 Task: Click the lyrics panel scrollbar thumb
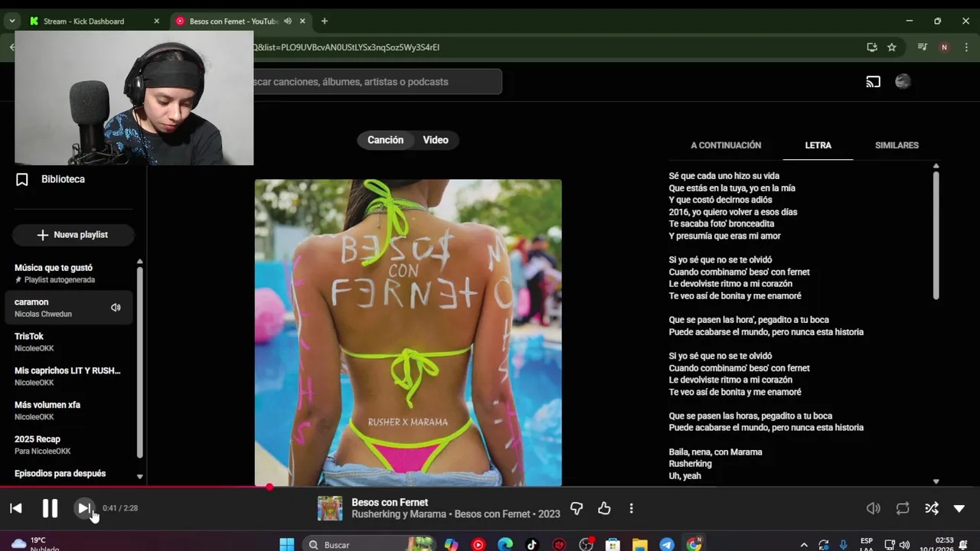point(936,235)
